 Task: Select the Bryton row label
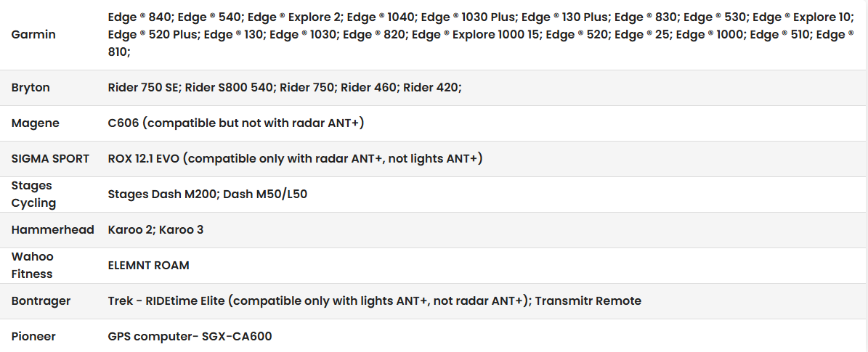click(31, 87)
